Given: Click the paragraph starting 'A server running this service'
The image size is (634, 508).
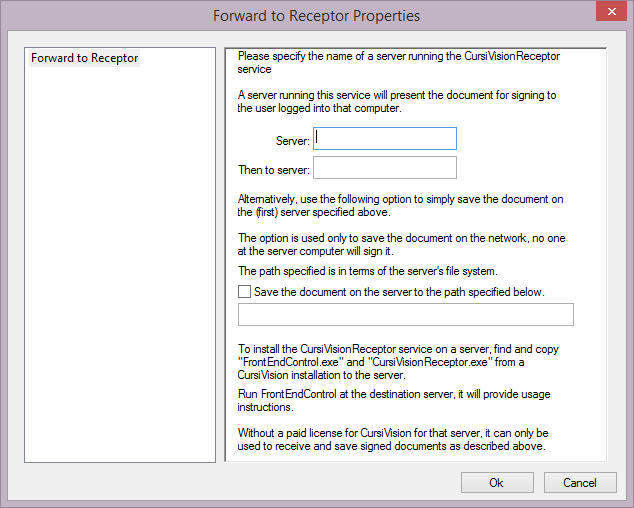Looking at the screenshot, I should (396, 102).
